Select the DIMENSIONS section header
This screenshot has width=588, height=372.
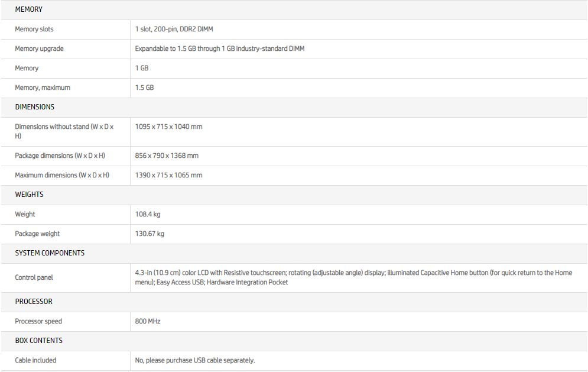click(34, 107)
